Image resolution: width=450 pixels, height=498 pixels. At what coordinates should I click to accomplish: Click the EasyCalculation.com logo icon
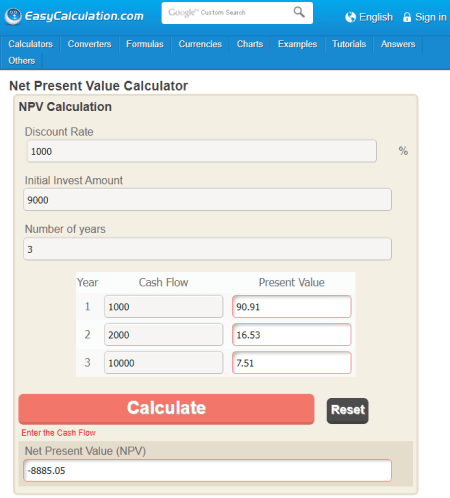[14, 16]
